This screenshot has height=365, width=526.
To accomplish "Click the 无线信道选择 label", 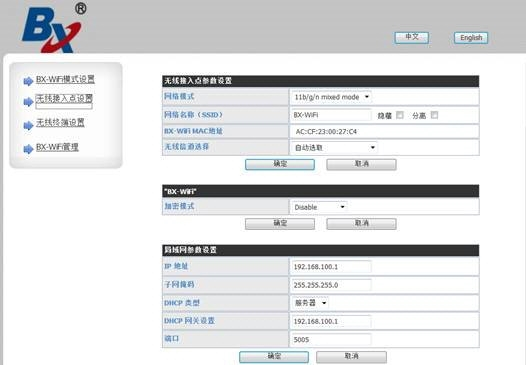I will point(187,147).
